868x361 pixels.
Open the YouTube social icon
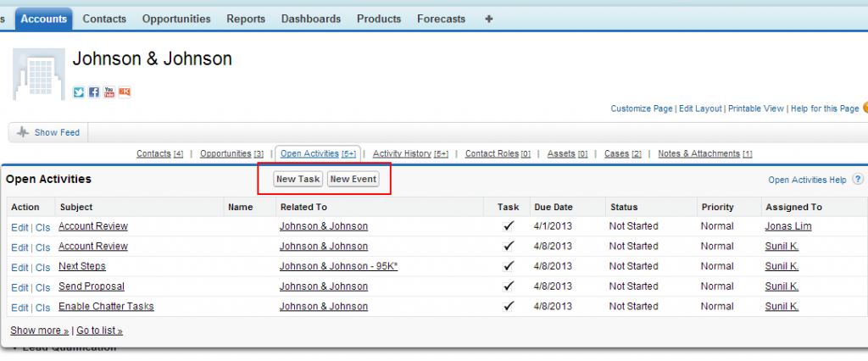click(x=109, y=92)
